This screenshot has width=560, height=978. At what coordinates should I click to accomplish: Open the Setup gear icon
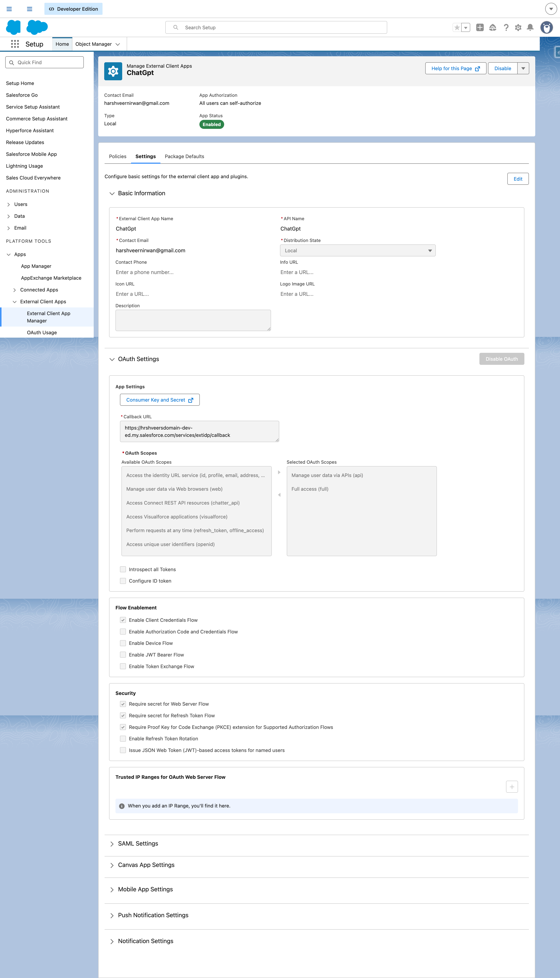pos(518,27)
